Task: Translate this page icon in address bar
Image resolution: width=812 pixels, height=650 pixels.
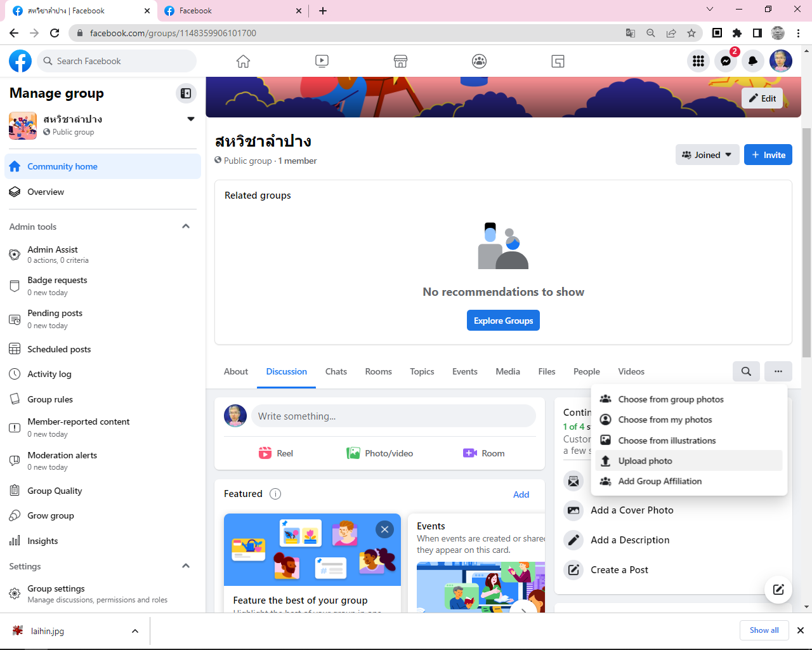Action: [x=631, y=33]
